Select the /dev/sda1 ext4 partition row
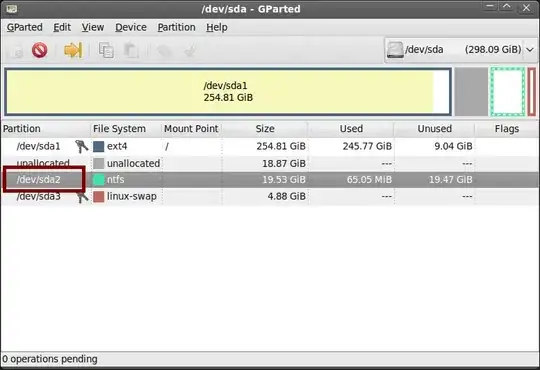This screenshot has height=370, width=540. pos(270,146)
